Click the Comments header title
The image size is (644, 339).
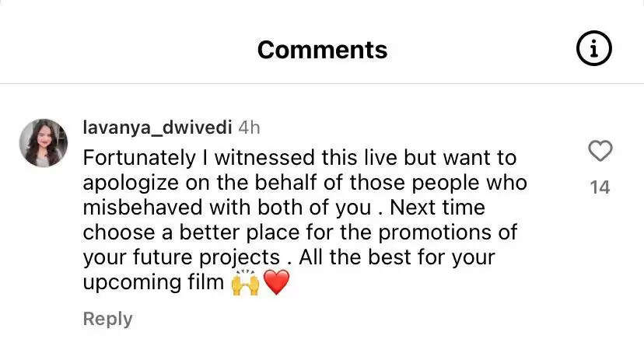[x=322, y=51]
